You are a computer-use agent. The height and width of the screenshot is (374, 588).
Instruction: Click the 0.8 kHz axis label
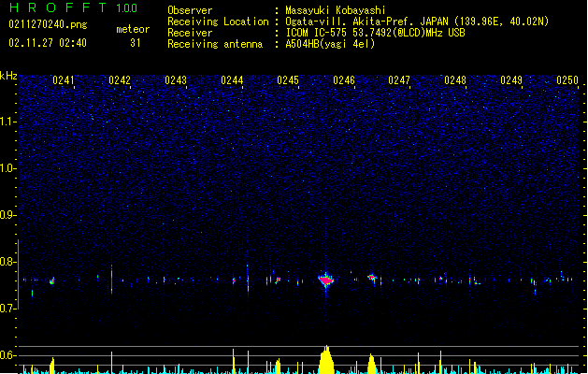[8, 262]
